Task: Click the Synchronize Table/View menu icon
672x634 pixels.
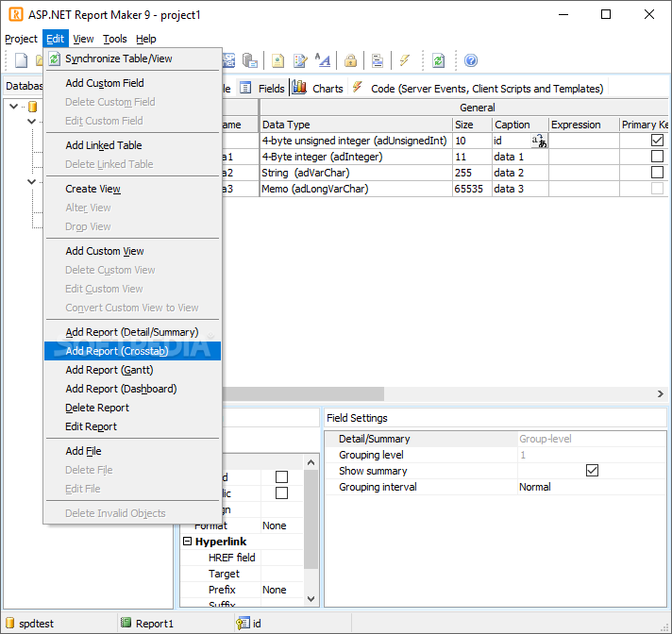Action: [x=54, y=58]
